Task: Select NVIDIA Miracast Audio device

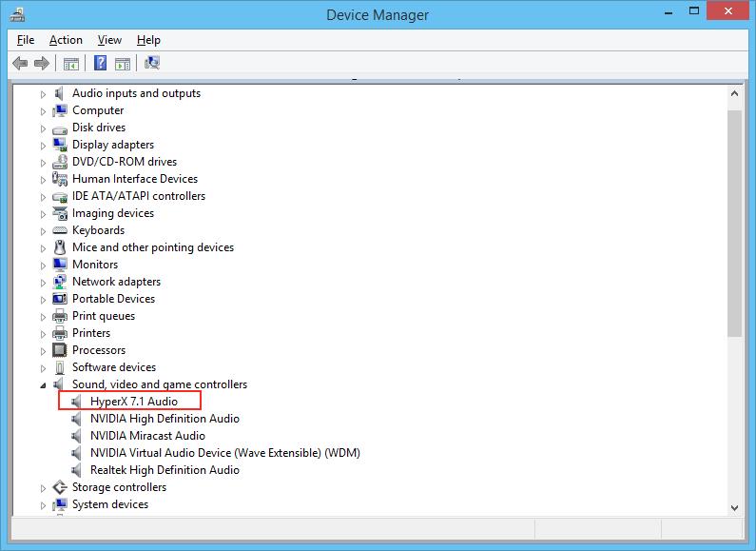Action: pyautogui.click(x=147, y=436)
